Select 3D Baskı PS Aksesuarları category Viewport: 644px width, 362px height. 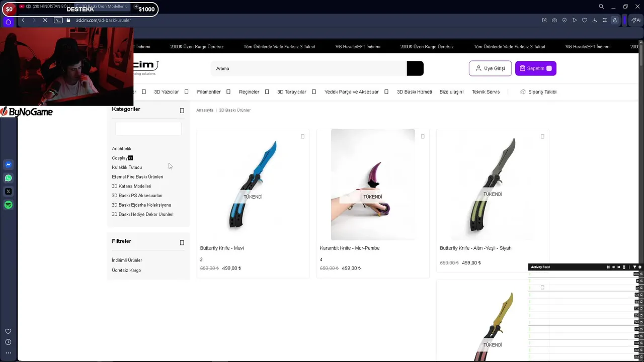[x=137, y=196]
